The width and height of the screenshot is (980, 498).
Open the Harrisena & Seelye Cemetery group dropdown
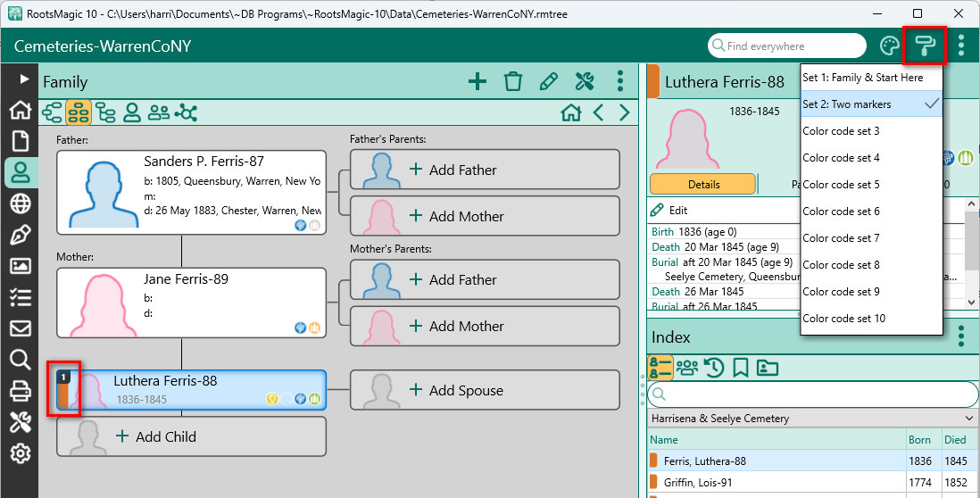[x=812, y=418]
